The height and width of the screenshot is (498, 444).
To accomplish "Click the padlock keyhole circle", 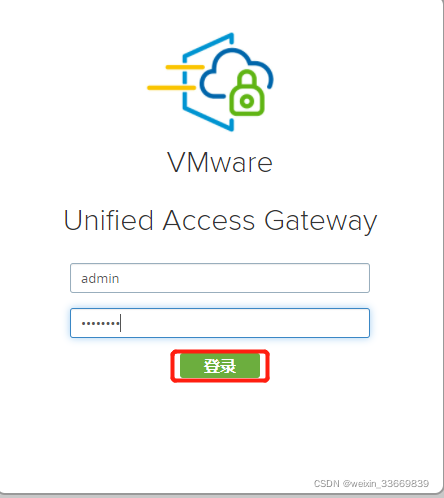I will (247, 101).
